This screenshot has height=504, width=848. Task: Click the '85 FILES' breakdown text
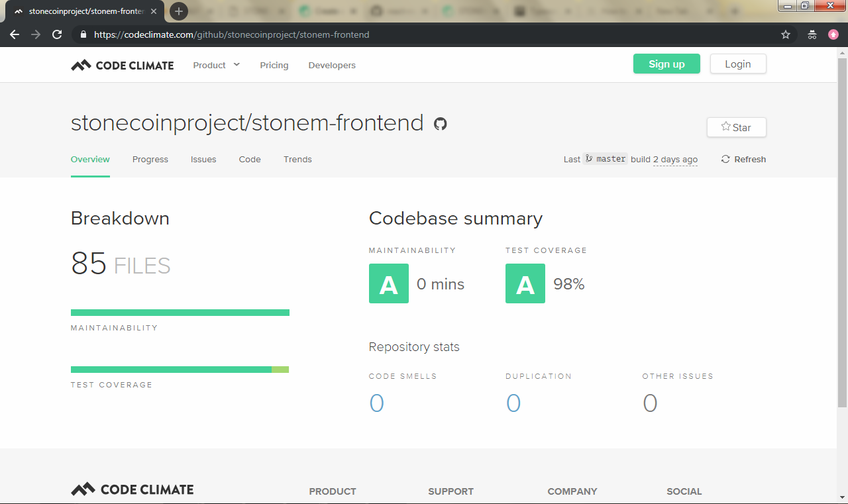point(121,265)
